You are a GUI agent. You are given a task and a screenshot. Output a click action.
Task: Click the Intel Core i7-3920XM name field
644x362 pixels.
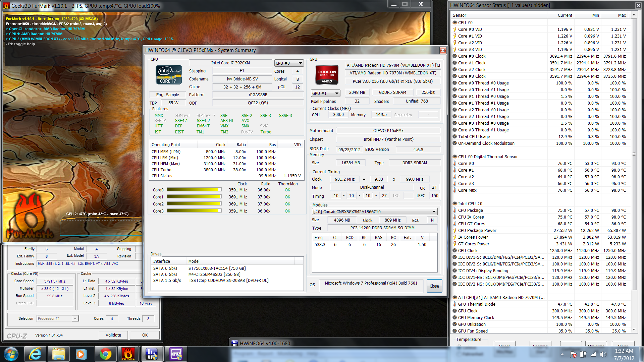click(230, 63)
